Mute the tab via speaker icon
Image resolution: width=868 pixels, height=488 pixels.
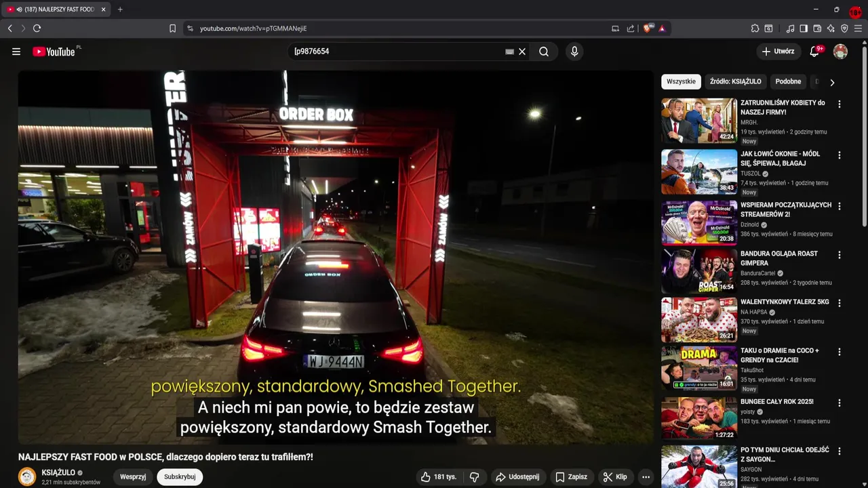18,9
